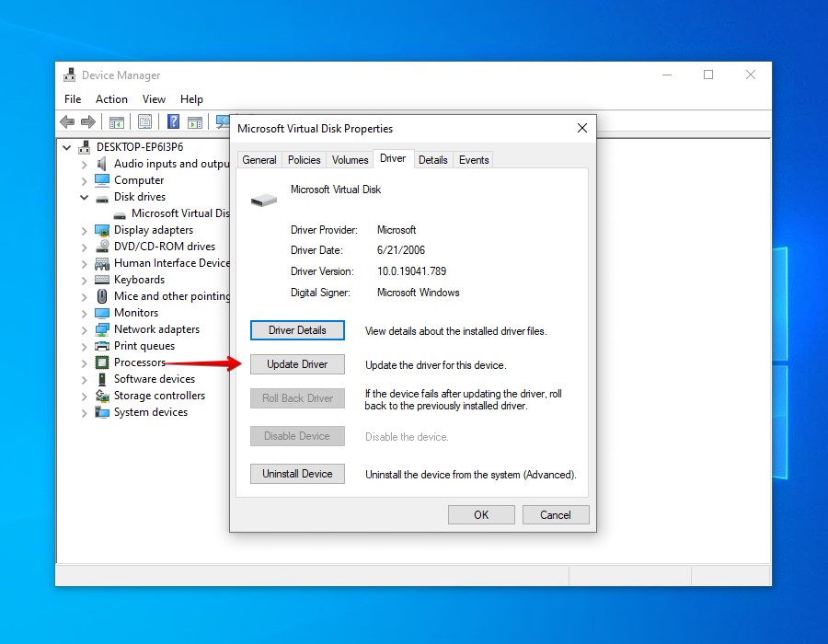Switch to the General tab
828x644 pixels.
259,160
